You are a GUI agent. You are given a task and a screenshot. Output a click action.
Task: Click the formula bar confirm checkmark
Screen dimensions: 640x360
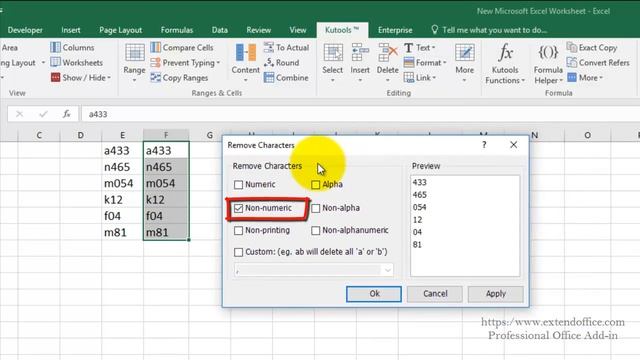click(43, 114)
